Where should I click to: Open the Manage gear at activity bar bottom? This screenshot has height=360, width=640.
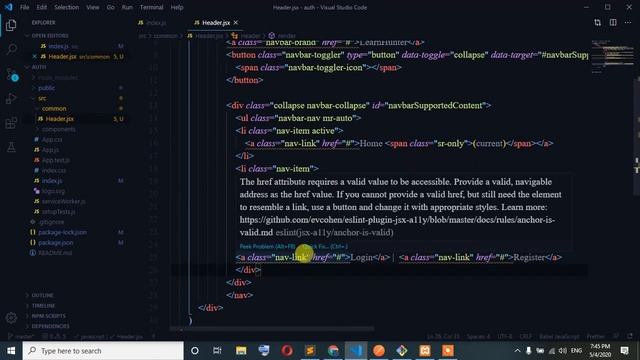(x=11, y=318)
